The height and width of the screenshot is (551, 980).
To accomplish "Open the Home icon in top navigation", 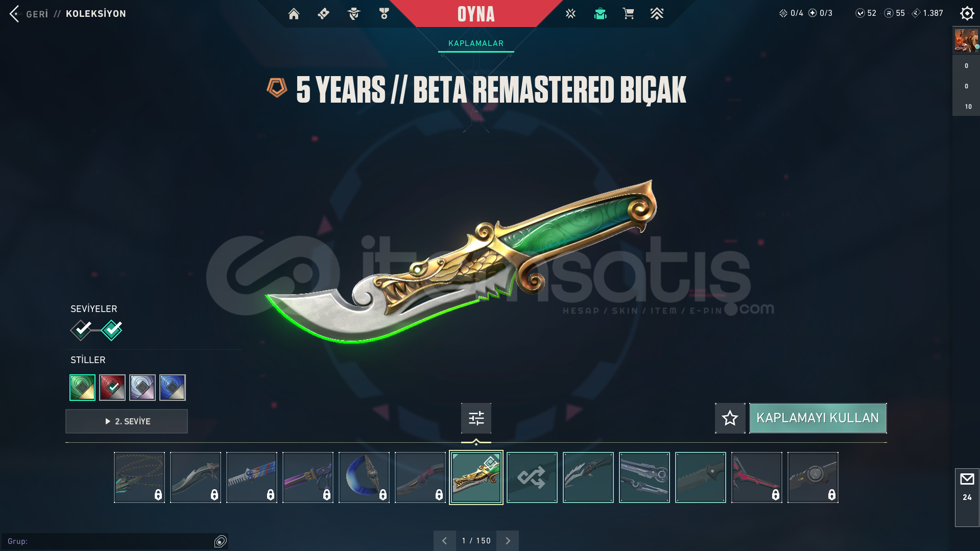I will [294, 14].
